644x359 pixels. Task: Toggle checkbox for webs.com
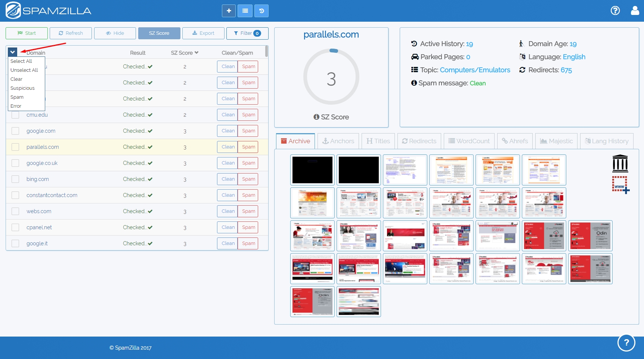point(15,211)
